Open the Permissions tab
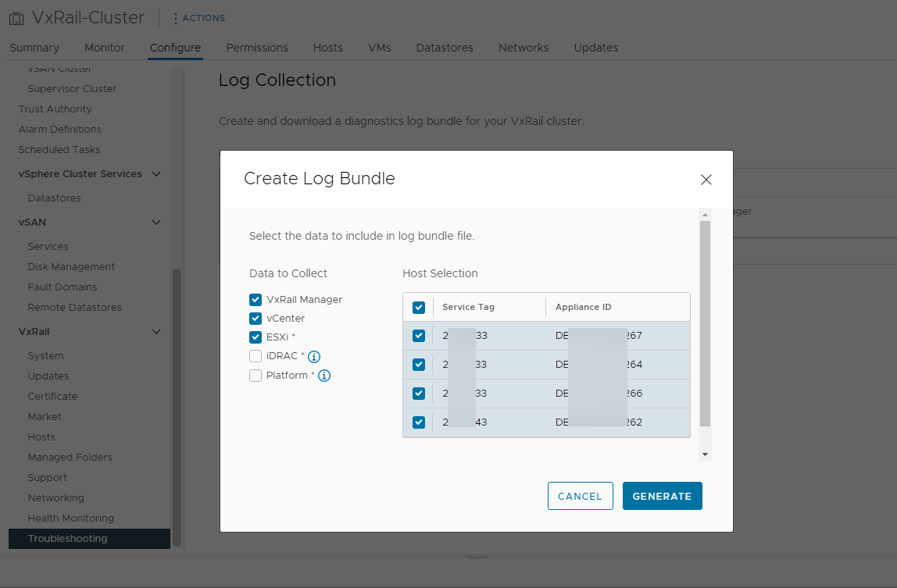Viewport: 897px width, 588px height. tap(257, 48)
